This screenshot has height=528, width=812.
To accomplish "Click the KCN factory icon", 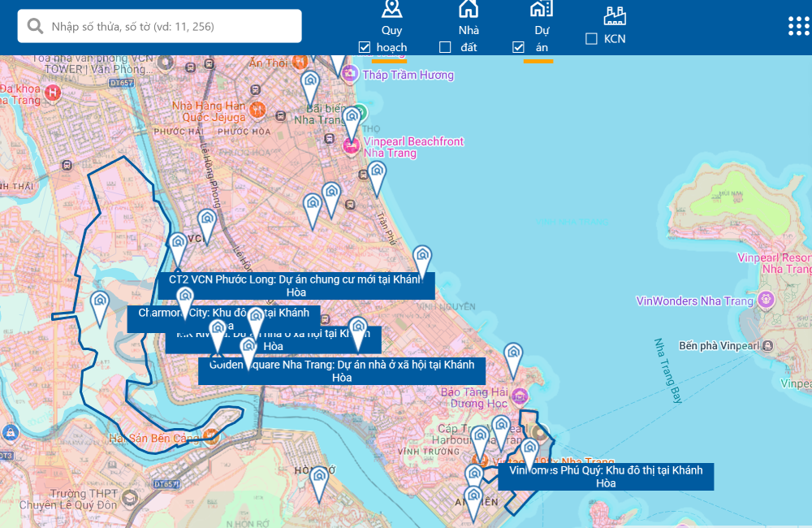I will [615, 15].
